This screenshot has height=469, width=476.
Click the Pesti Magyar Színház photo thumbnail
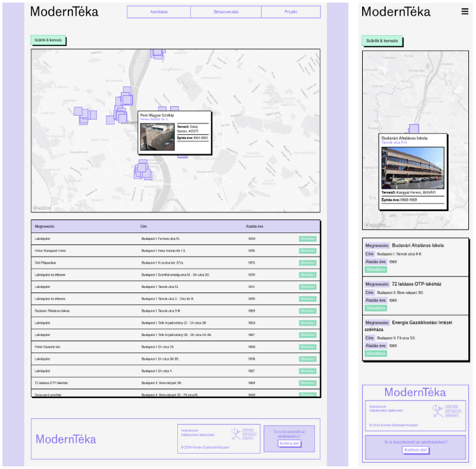pyautogui.click(x=157, y=136)
